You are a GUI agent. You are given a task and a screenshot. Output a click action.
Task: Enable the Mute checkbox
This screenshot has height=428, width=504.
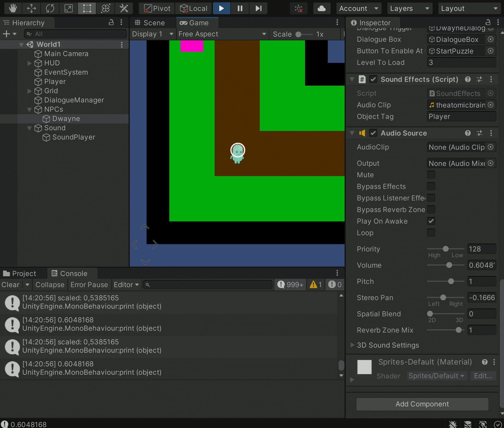pos(431,175)
